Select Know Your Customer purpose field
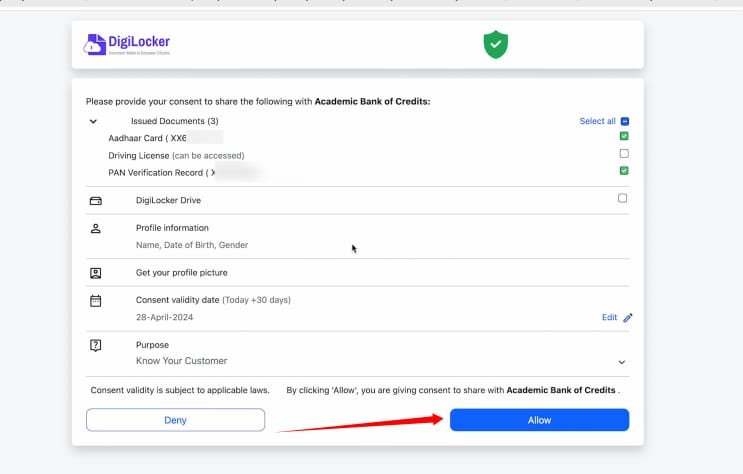The height and width of the screenshot is (474, 743). pyautogui.click(x=181, y=360)
